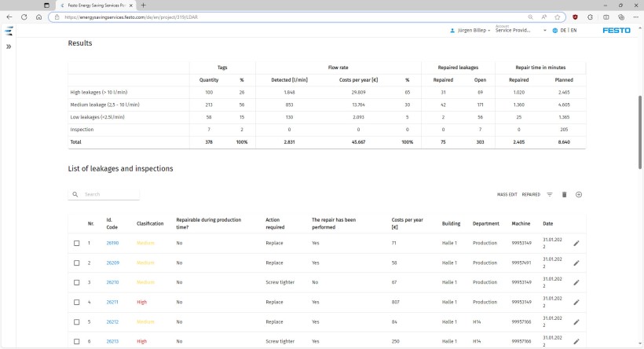This screenshot has width=644, height=349.
Task: Bookmark page with star icon
Action: [x=558, y=17]
